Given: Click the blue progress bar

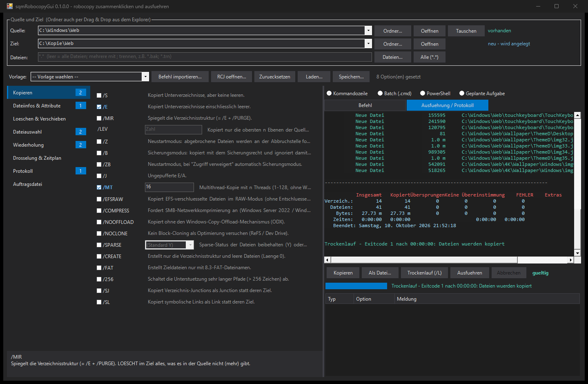Looking at the screenshot, I should [x=356, y=286].
